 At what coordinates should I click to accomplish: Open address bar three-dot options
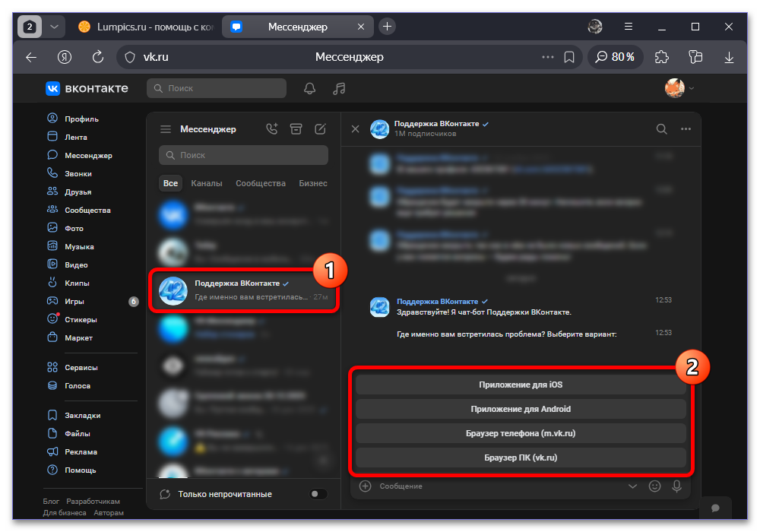[x=548, y=57]
